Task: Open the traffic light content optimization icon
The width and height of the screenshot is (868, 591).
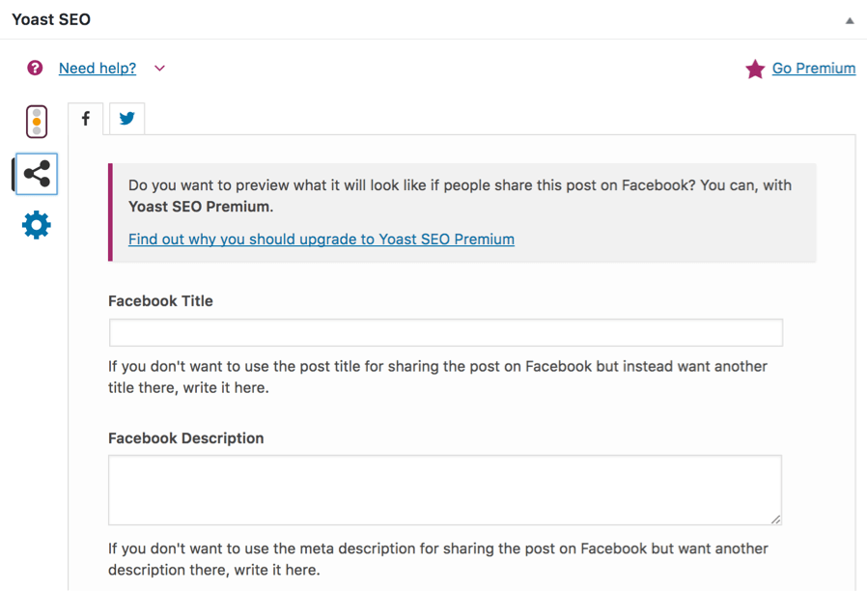Action: [37, 122]
